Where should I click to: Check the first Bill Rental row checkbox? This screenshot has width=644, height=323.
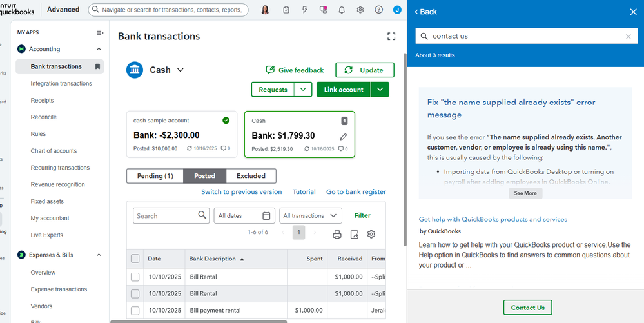click(x=135, y=277)
